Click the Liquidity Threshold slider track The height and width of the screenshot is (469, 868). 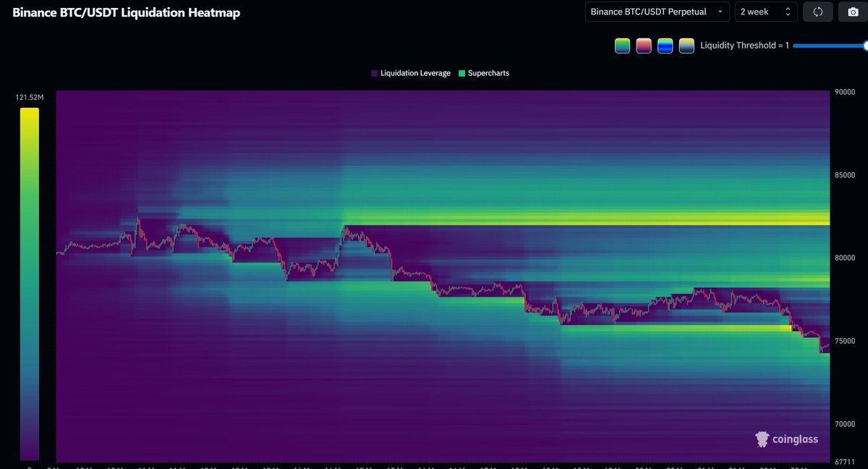coord(830,46)
